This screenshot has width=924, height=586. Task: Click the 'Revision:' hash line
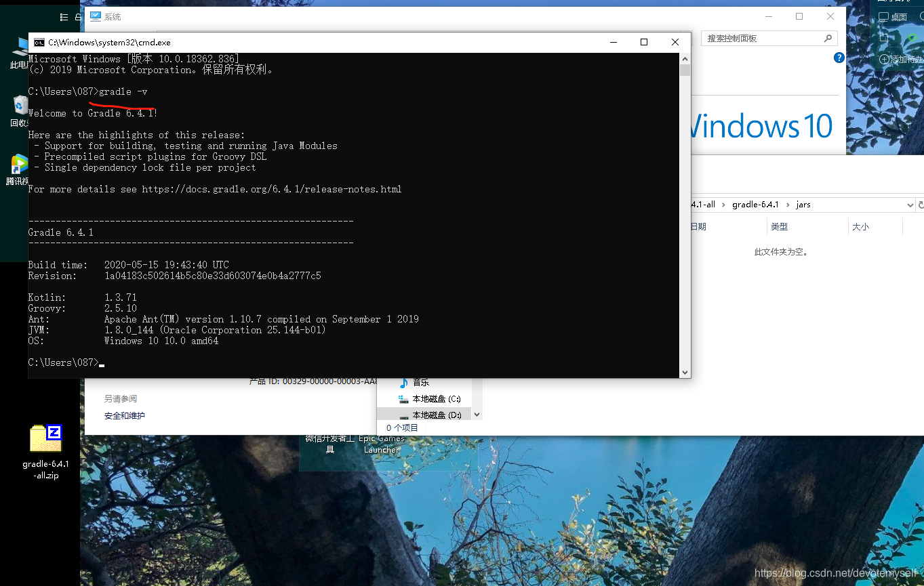(174, 276)
